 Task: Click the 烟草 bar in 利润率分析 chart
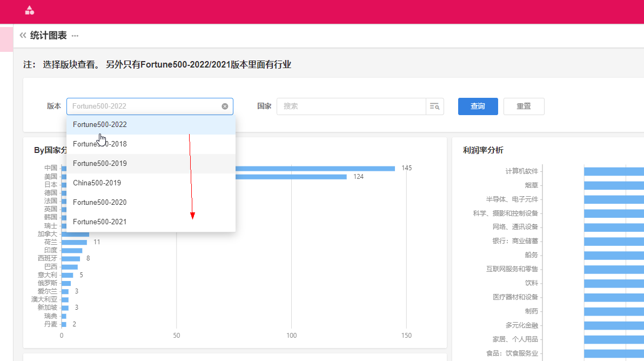pyautogui.click(x=613, y=185)
